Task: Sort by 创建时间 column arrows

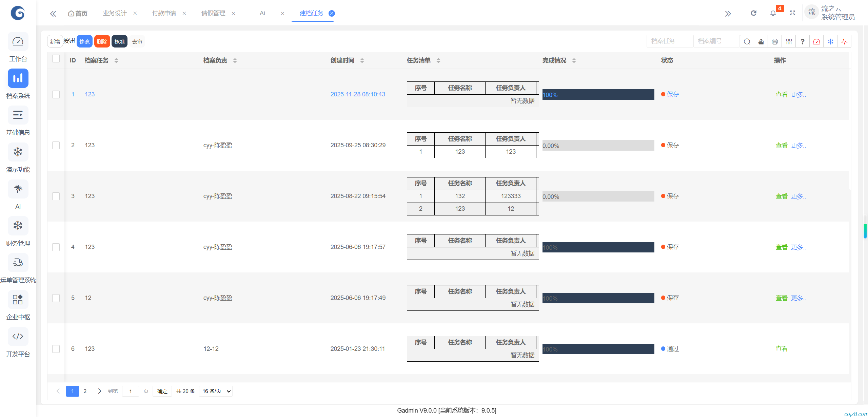Action: pyautogui.click(x=362, y=60)
